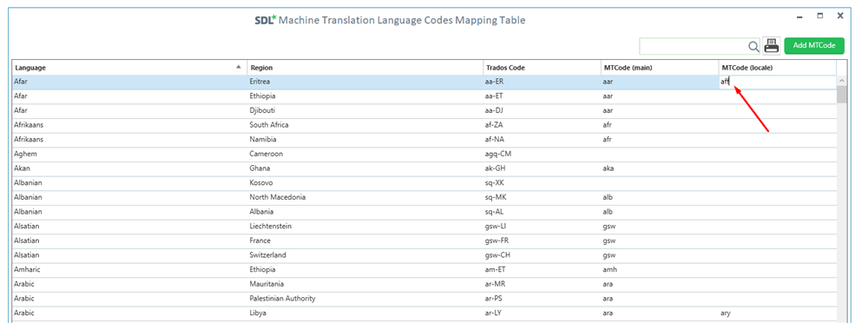This screenshot has height=323, width=868.
Task: Select the aa-DJ Trados code cell
Action: pyautogui.click(x=542, y=111)
